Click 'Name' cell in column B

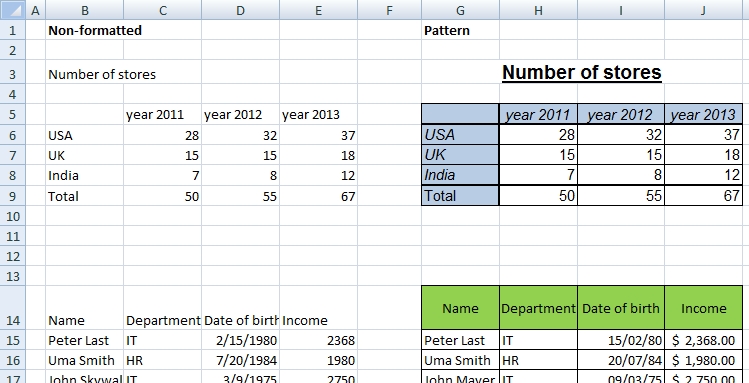[85, 308]
